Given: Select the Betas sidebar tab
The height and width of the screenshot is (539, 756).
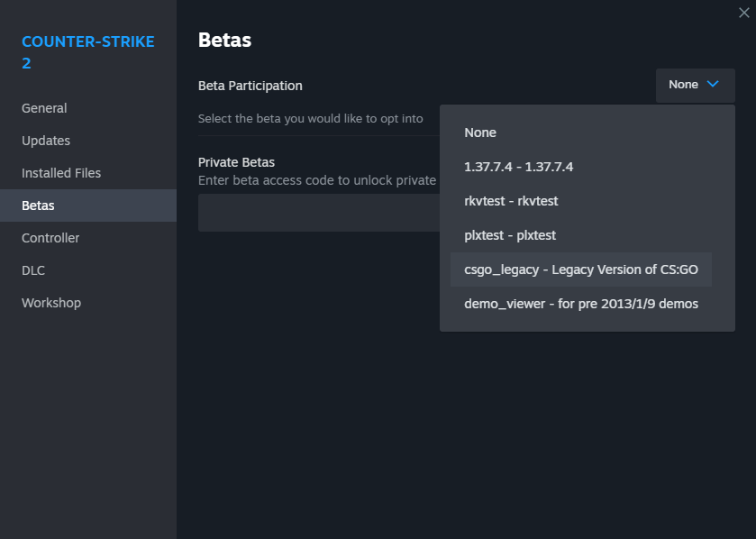Looking at the screenshot, I should pos(38,206).
